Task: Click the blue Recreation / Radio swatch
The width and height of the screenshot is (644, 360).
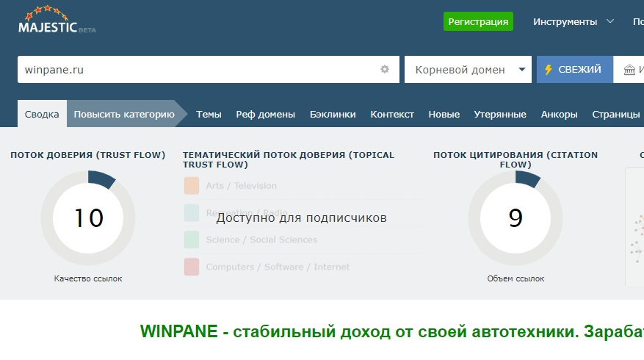Action: tap(192, 213)
